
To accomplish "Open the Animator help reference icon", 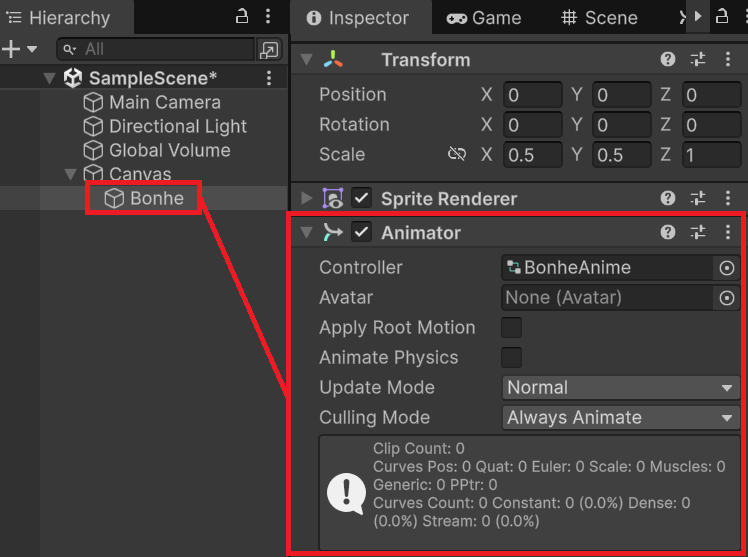I will point(668,232).
